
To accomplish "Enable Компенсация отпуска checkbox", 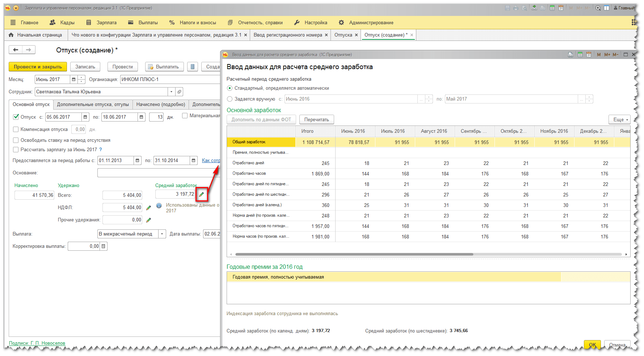I will point(16,129).
